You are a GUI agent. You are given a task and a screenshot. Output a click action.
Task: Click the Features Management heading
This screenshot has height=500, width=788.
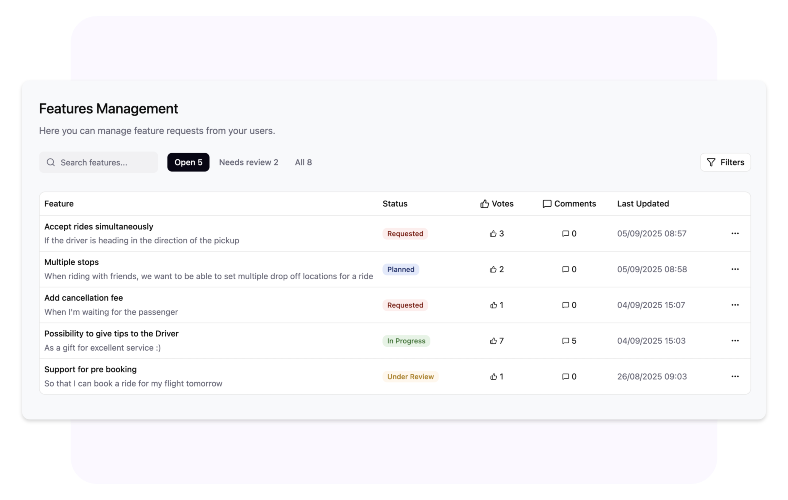(109, 109)
